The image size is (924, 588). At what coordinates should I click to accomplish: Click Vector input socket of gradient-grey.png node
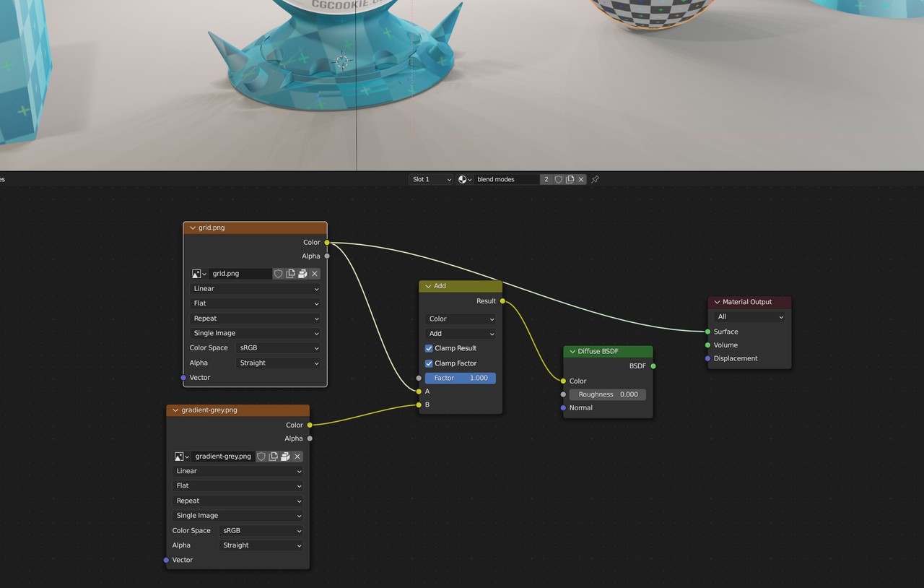(x=166, y=560)
